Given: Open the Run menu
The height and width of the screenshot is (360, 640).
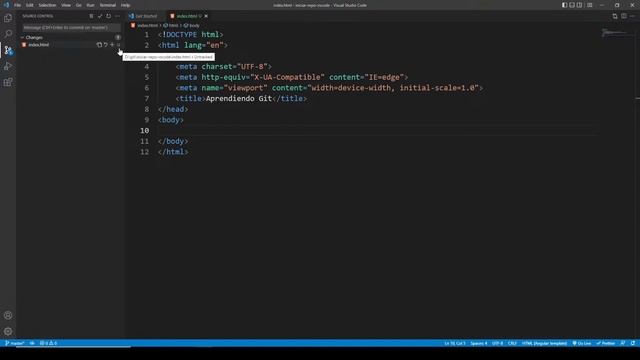Looking at the screenshot, I should [91, 5].
